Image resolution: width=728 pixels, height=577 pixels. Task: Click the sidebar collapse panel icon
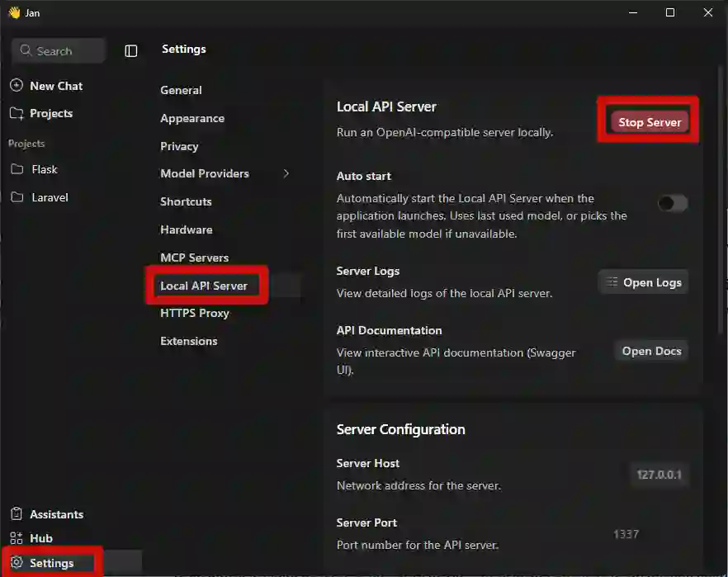tap(131, 51)
